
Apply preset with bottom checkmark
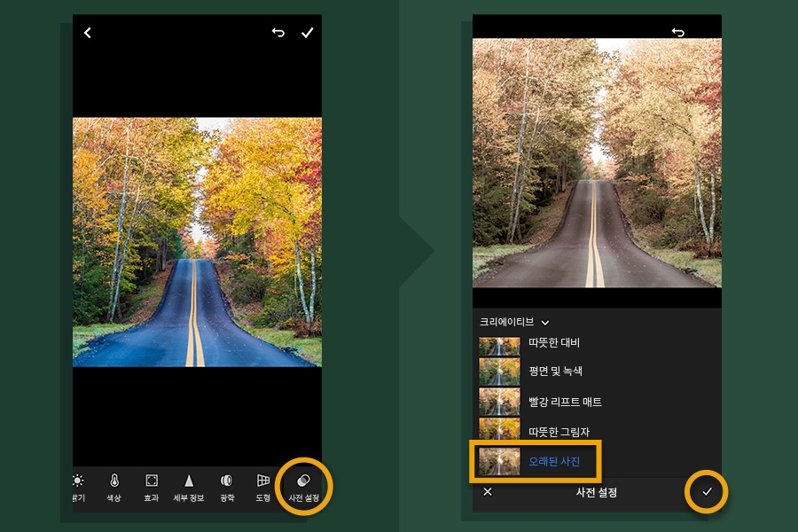(707, 492)
